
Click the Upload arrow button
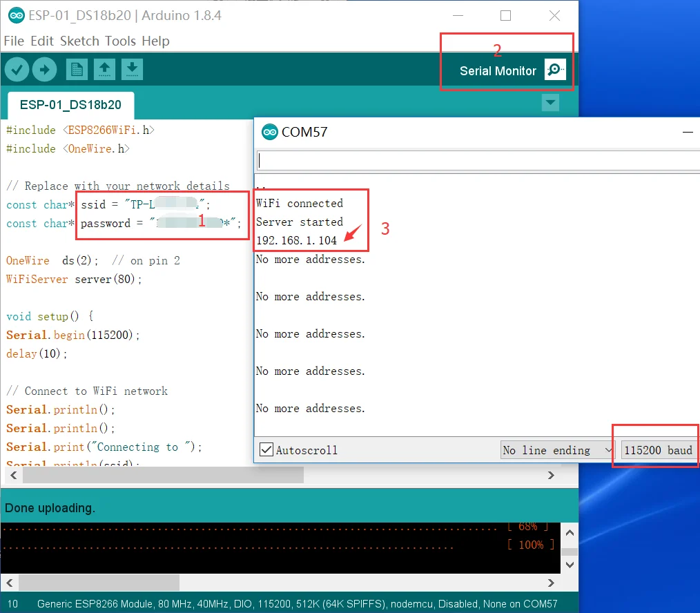pos(45,70)
